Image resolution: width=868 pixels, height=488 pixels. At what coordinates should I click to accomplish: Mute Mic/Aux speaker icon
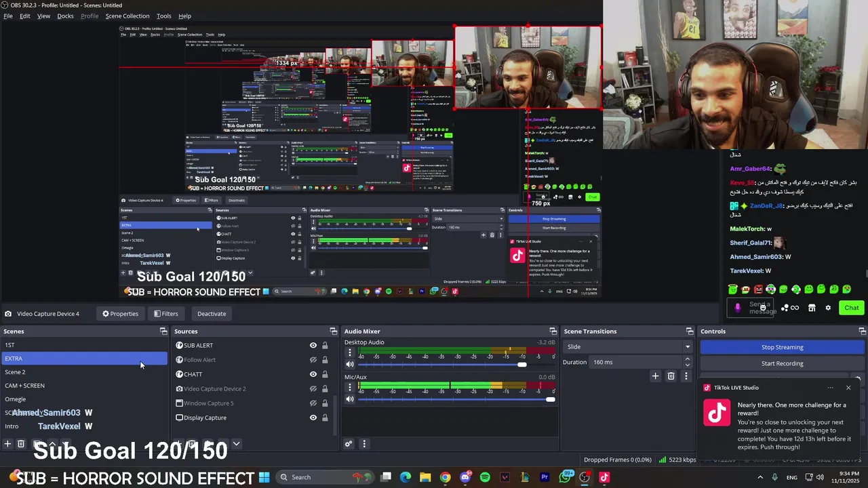[x=350, y=399]
